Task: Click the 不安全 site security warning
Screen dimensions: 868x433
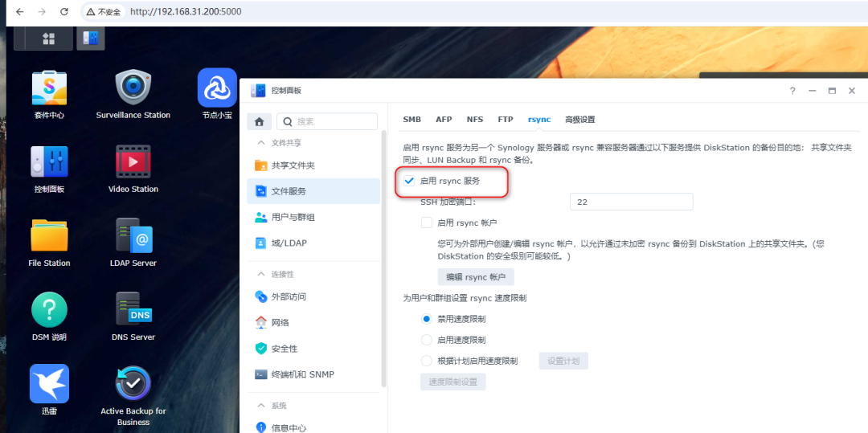Action: click(x=104, y=11)
